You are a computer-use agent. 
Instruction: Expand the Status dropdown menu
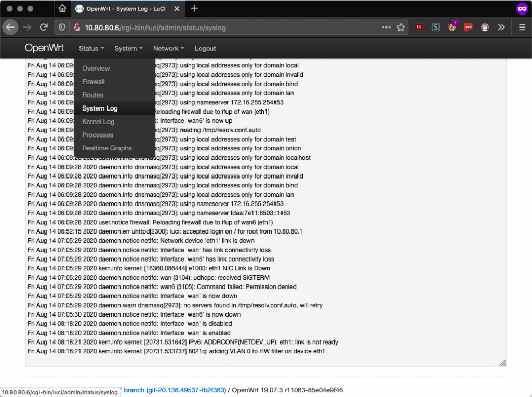click(91, 48)
